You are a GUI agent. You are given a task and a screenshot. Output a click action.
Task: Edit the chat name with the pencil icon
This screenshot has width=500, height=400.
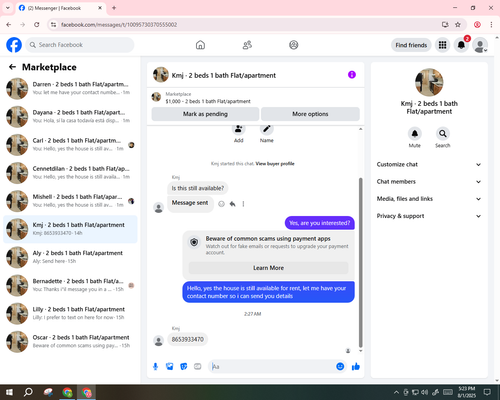click(x=267, y=129)
